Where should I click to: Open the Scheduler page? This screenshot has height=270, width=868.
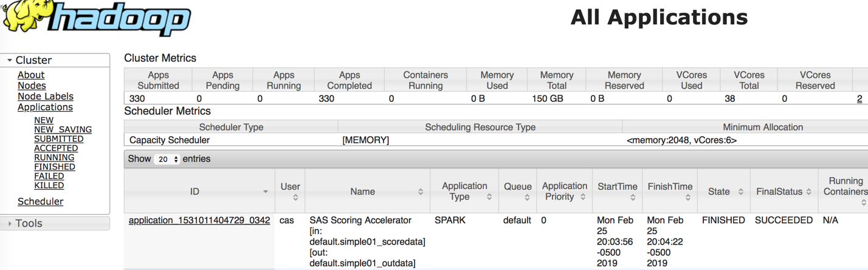(x=40, y=201)
